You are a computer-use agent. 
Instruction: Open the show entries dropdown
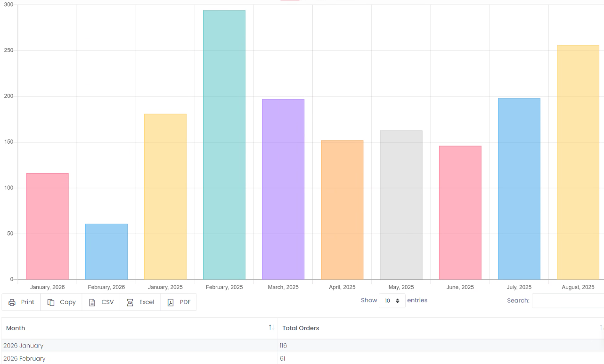[392, 301]
